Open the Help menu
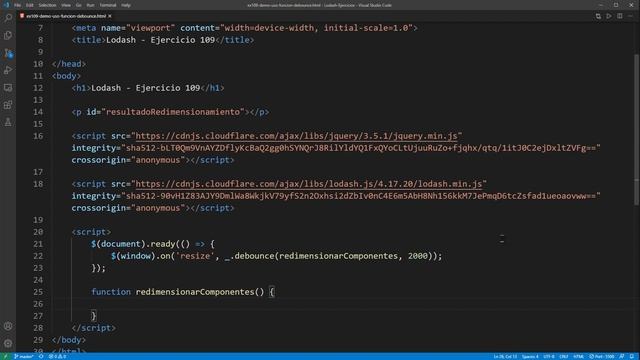 point(126,5)
